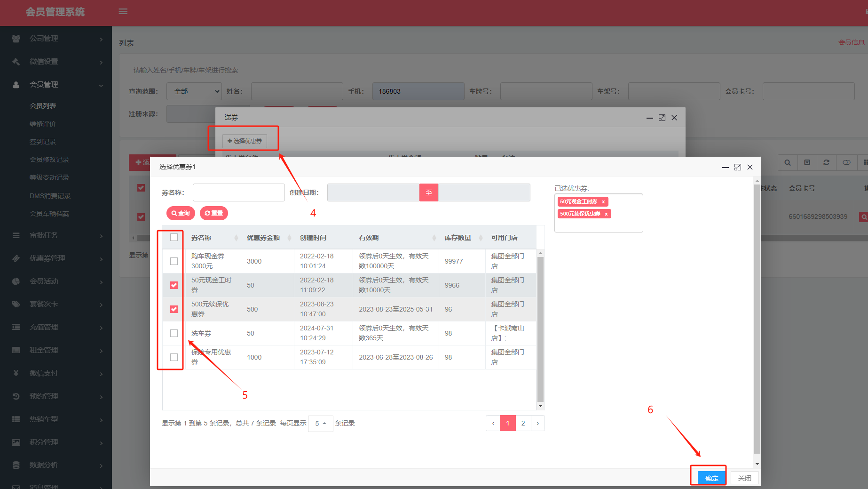Click the search icon in table toolbar
This screenshot has height=489, width=868.
click(x=788, y=162)
